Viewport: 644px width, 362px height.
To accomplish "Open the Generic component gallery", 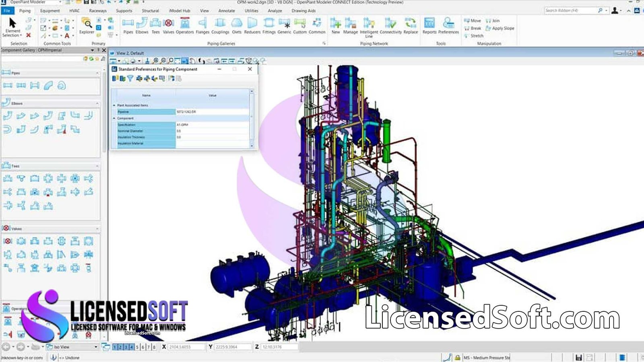I will pos(284,26).
